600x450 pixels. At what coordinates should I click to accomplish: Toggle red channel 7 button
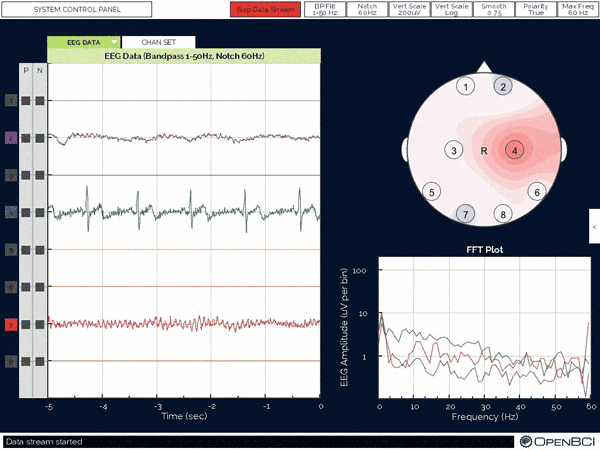pos(11,324)
